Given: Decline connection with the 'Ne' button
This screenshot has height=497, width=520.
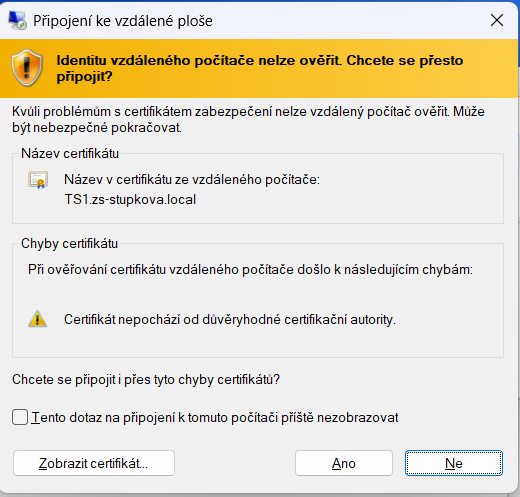Looking at the screenshot, I should tap(454, 463).
